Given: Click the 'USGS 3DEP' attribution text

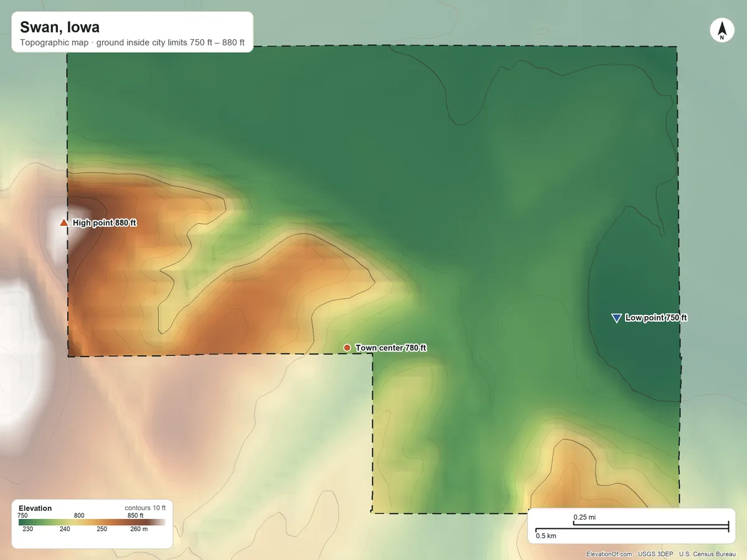Looking at the screenshot, I should click(x=655, y=554).
